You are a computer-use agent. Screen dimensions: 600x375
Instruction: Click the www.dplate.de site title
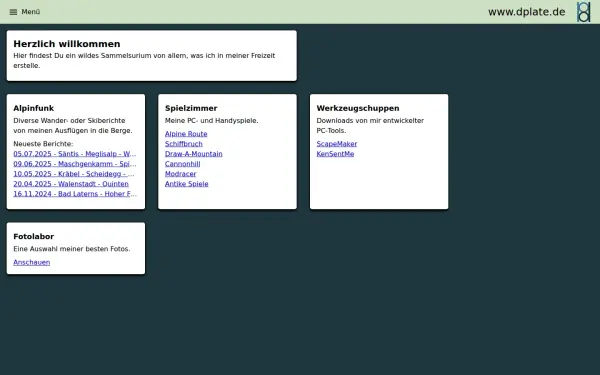tap(527, 12)
